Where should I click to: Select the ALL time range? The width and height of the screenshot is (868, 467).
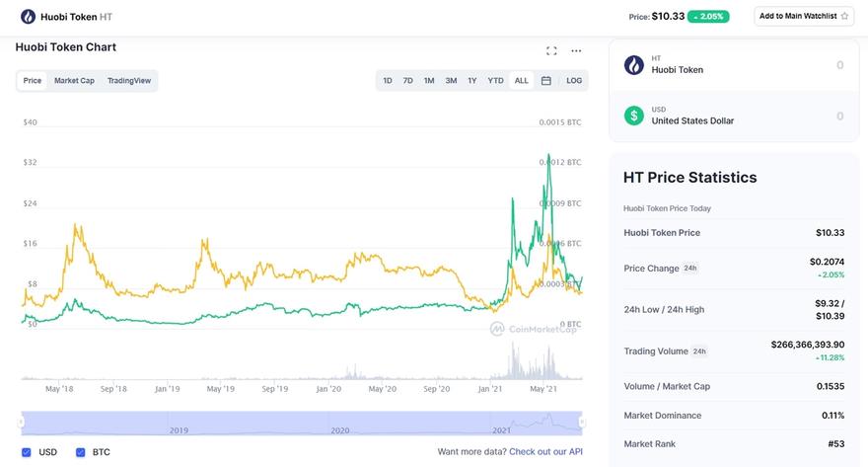[x=522, y=81]
